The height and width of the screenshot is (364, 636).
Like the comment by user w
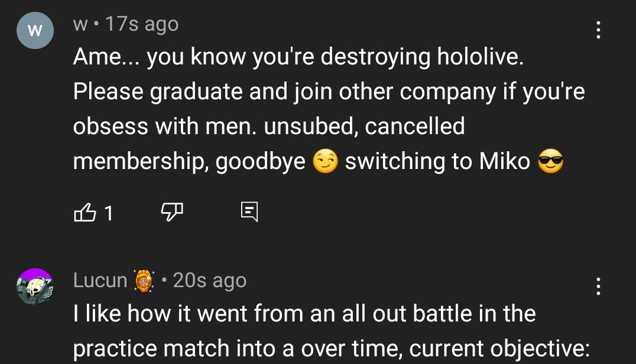point(85,212)
